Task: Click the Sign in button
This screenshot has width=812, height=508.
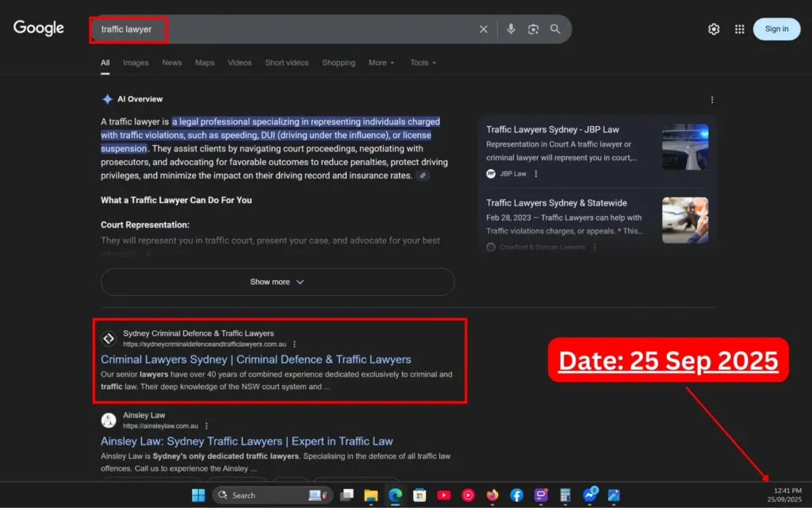Action: point(776,29)
